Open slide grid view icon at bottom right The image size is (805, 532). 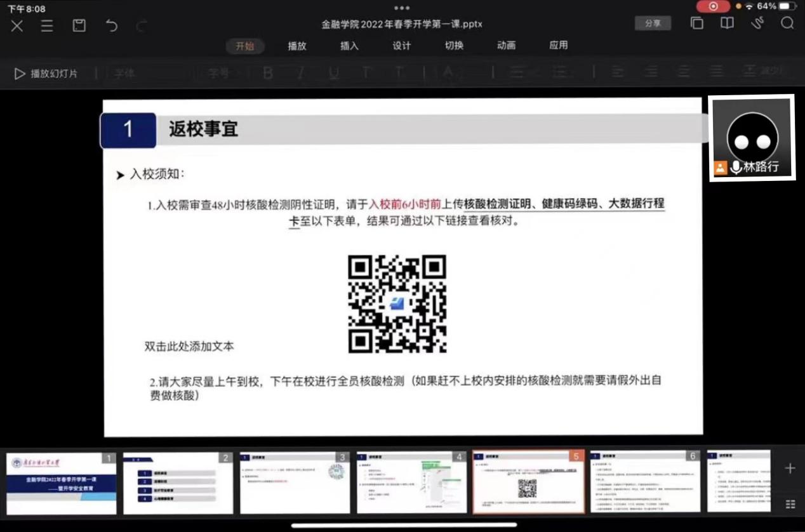coord(790,504)
